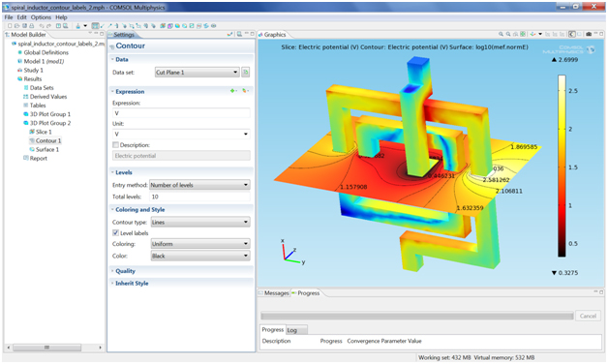Open the File menu

pos(9,17)
